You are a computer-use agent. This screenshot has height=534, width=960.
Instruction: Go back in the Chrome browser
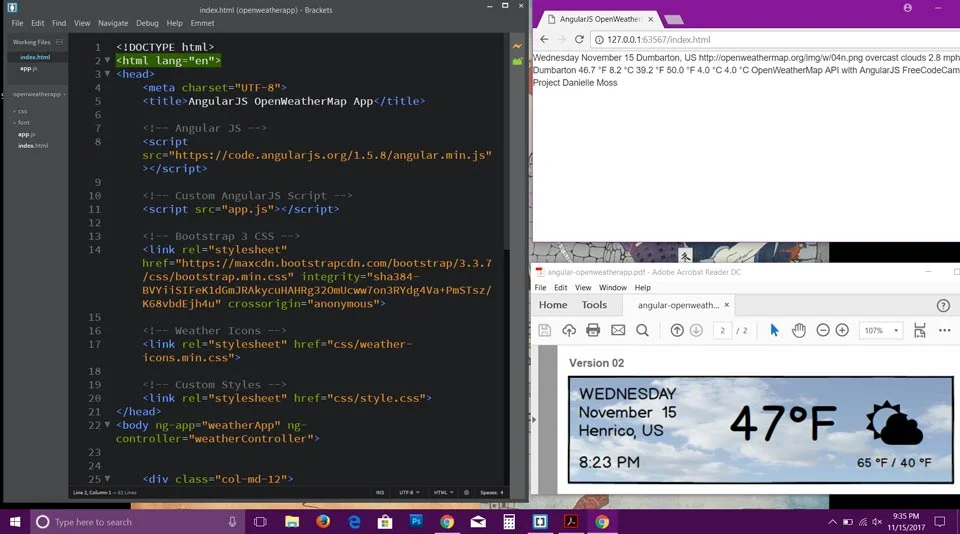click(544, 39)
